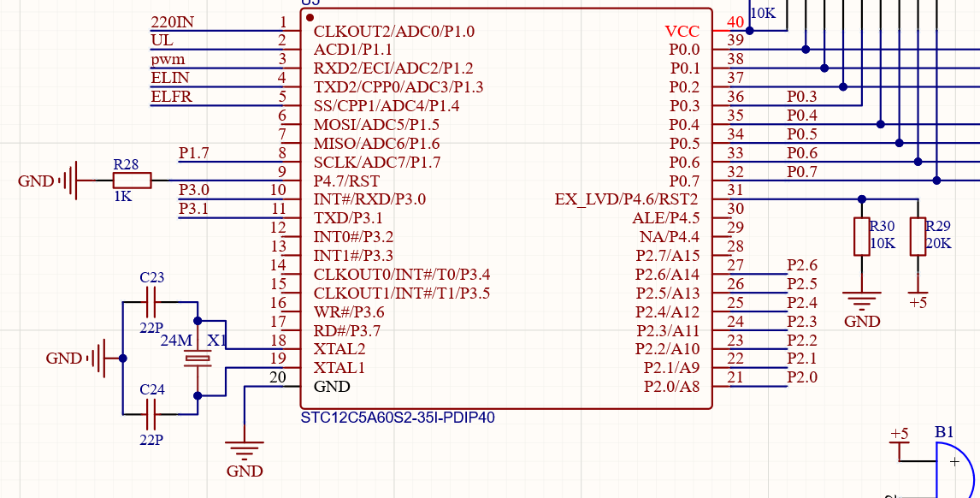Select the "CLKOUT2/ADC0/P1.0" pin name
Viewport: 980px width, 498px height.
393,32
